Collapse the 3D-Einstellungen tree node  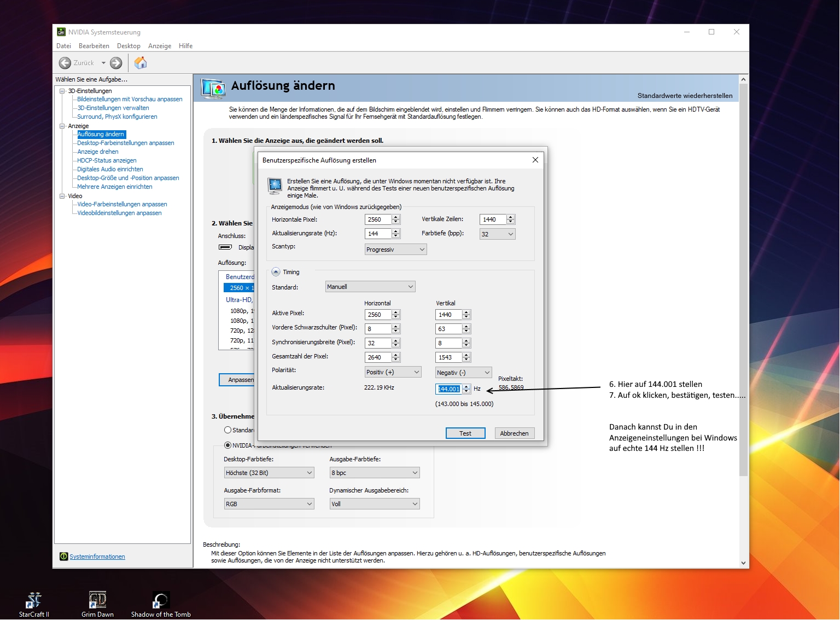[x=62, y=91]
